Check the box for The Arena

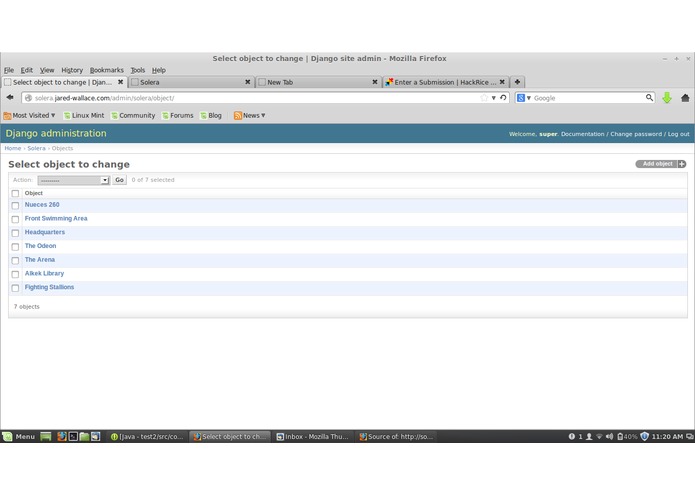coord(15,261)
